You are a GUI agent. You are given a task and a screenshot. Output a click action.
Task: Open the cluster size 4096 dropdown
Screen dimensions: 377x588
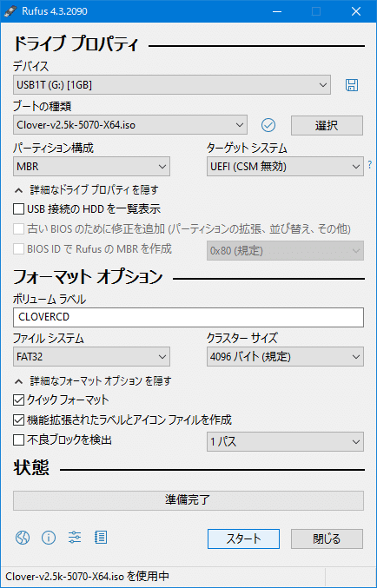click(285, 357)
